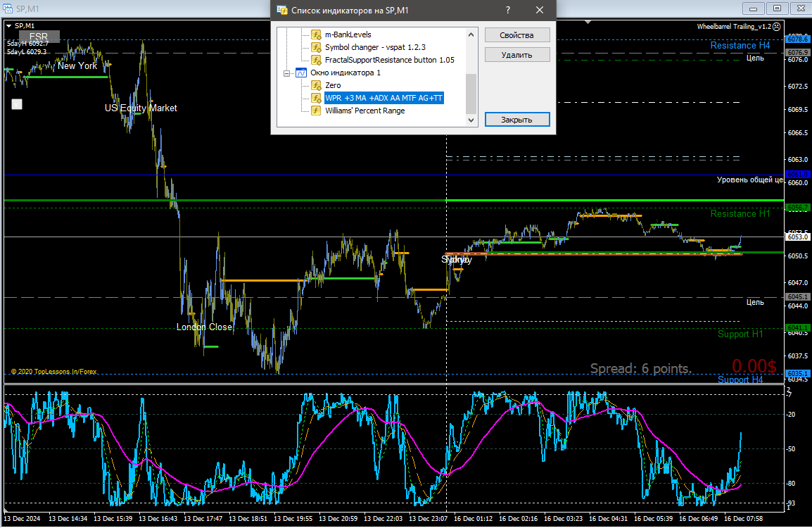Image resolution: width=812 pixels, height=528 pixels.
Task: Click the Williams' Percent Range icon
Action: click(317, 111)
